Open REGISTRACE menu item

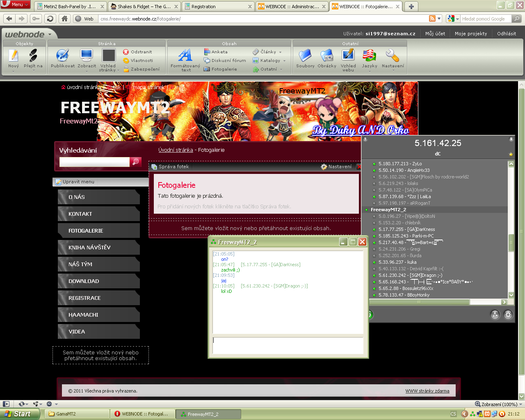pos(99,298)
